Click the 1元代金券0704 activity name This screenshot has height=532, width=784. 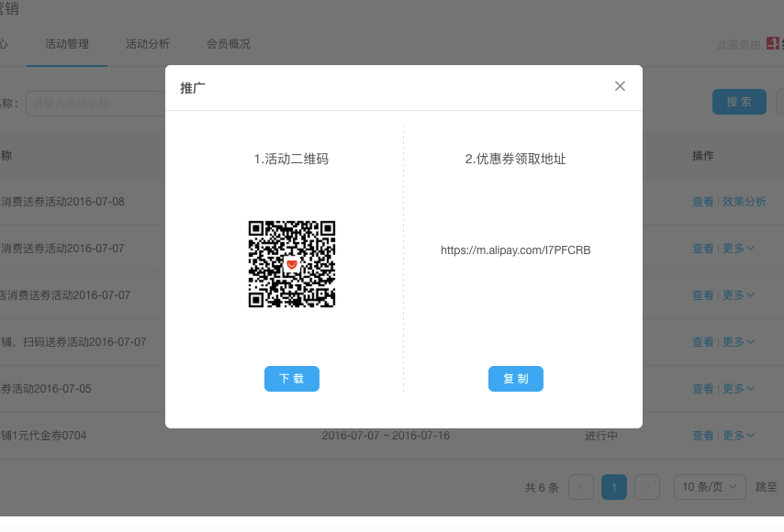point(43,436)
